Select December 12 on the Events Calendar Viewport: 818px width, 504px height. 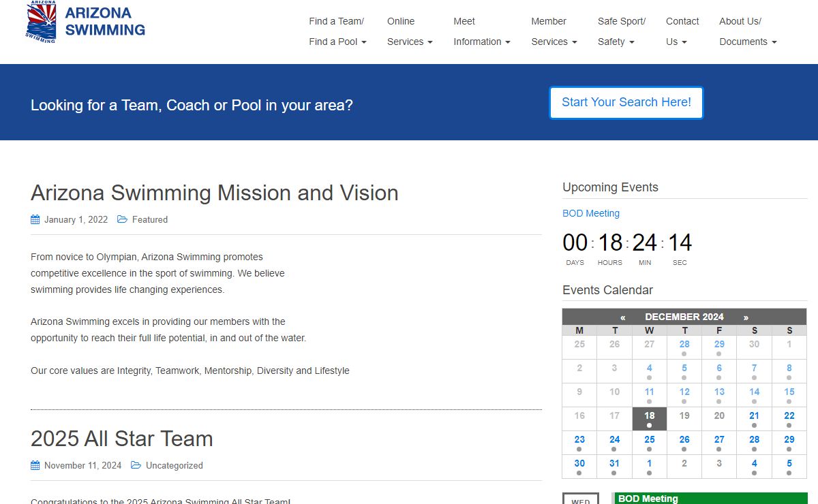click(x=684, y=395)
